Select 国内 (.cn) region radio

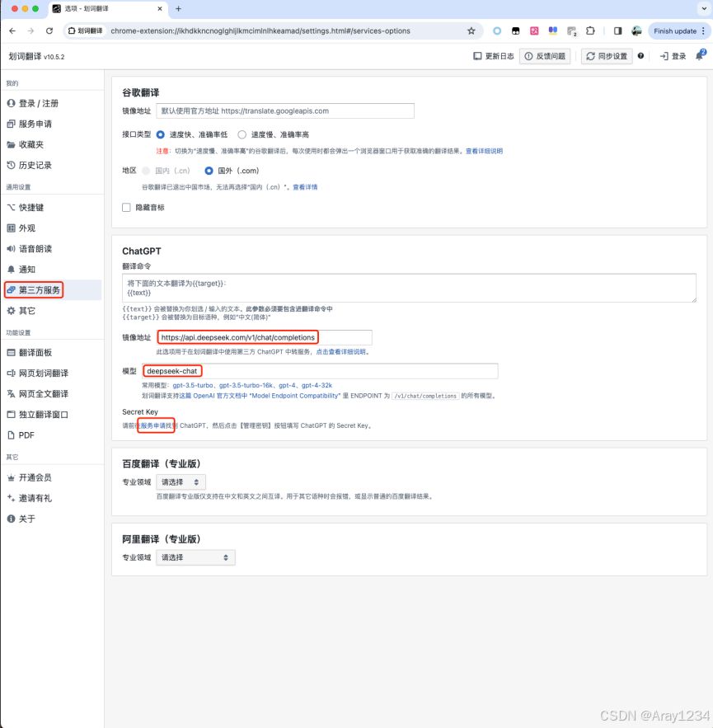pyautogui.click(x=146, y=171)
